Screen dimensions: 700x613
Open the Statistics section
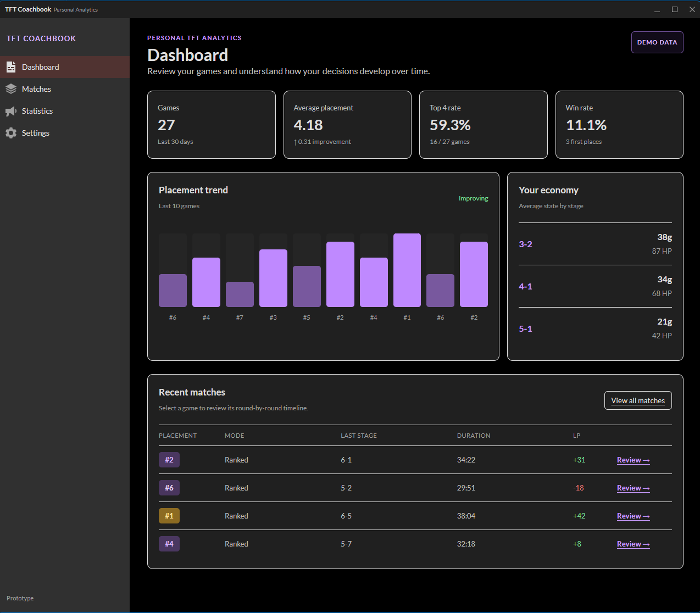(65, 111)
